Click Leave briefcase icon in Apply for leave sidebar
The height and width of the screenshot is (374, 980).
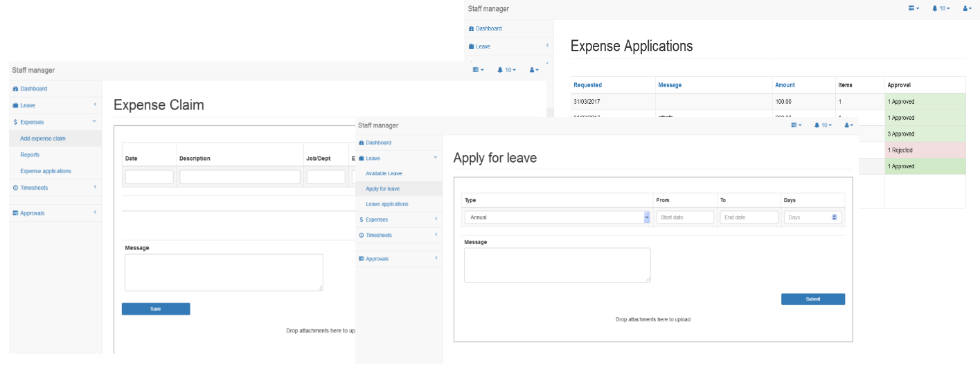tap(361, 159)
